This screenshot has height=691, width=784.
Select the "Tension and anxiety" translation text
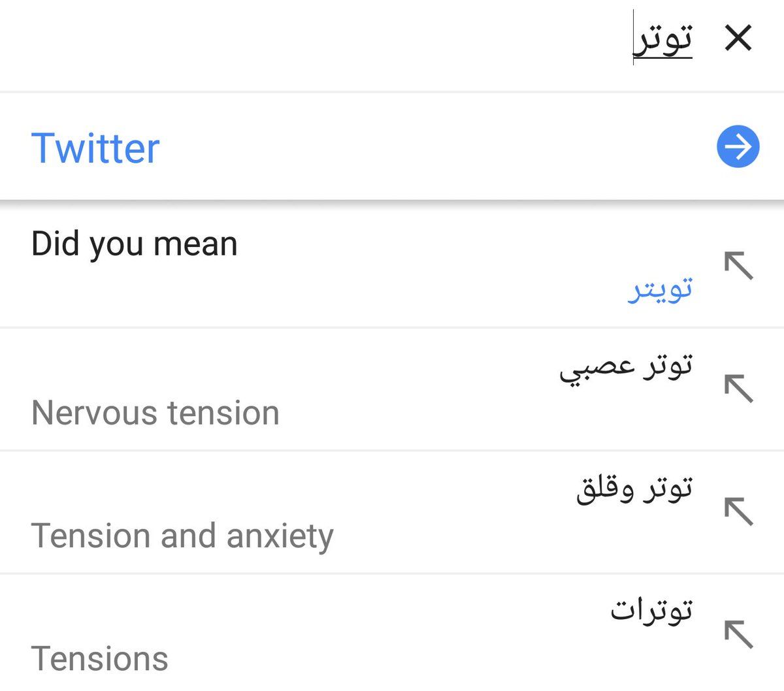pos(182,536)
